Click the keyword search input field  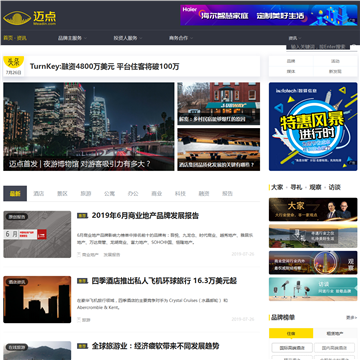317,47
